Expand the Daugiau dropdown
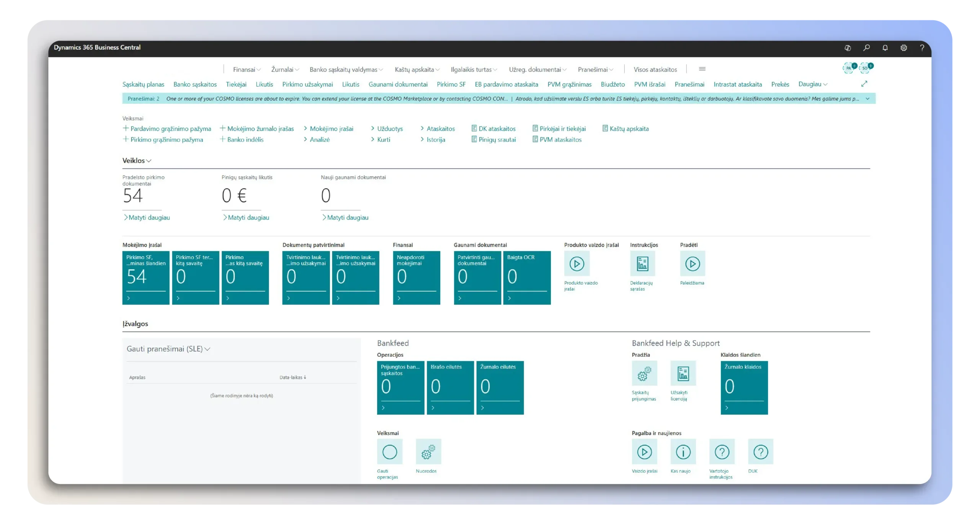The width and height of the screenshot is (980, 526). point(813,84)
